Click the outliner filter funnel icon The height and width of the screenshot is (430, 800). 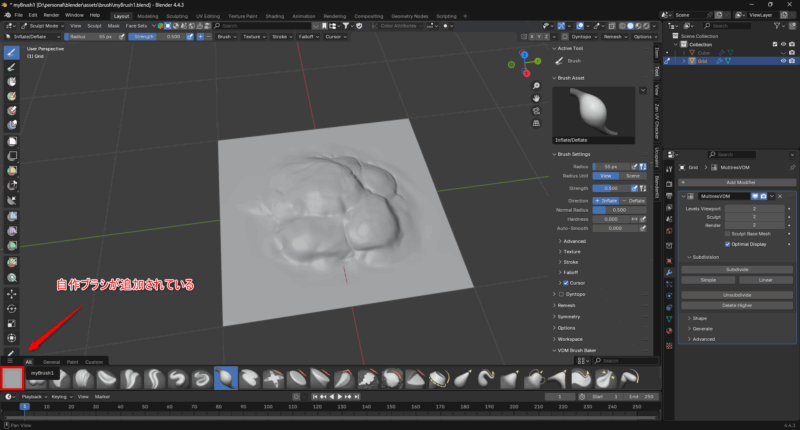point(777,26)
